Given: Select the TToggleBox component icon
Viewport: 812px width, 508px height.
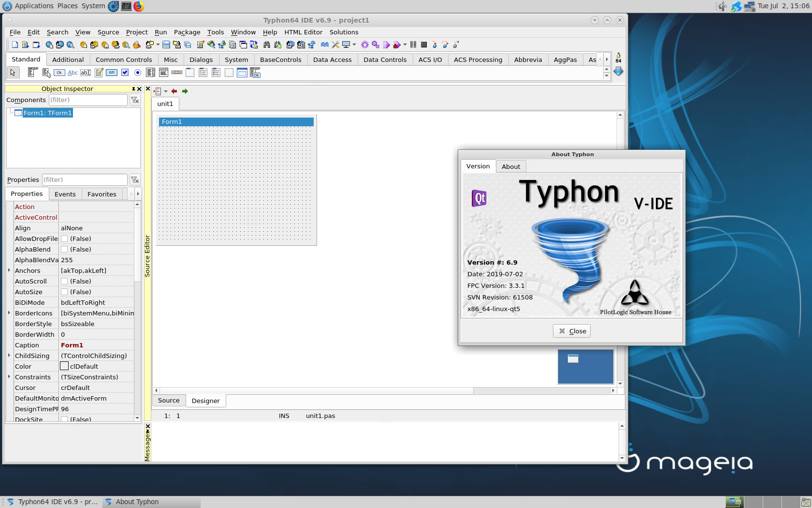Looking at the screenshot, I should point(112,73).
